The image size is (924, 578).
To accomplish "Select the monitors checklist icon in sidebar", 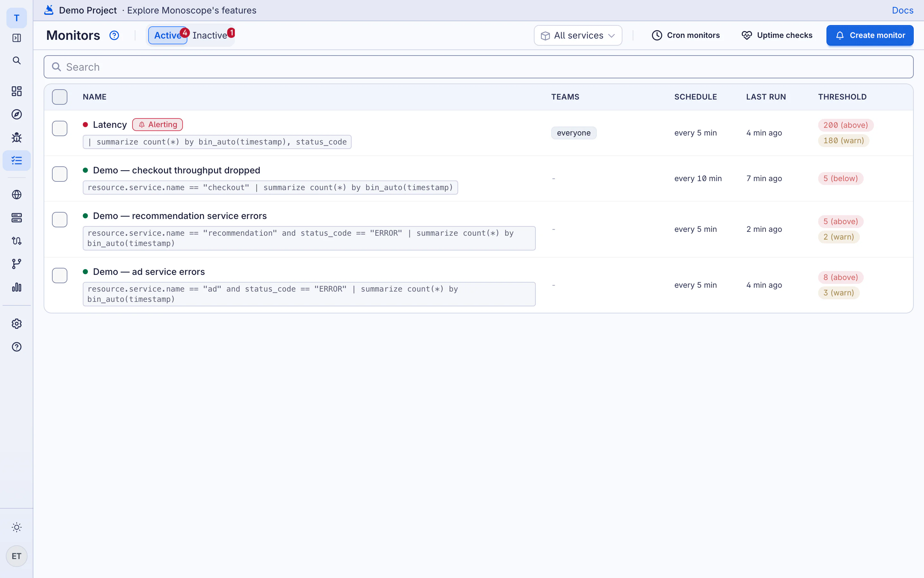I will coord(16,161).
